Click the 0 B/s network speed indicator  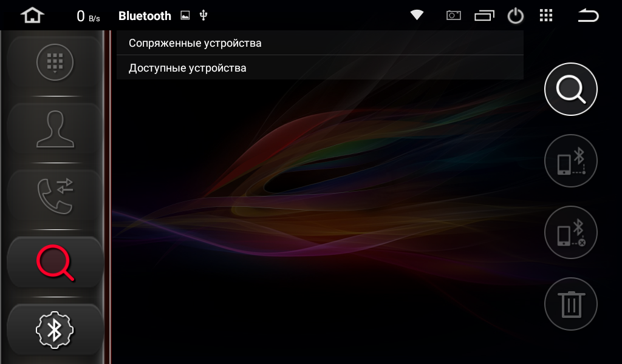click(x=88, y=16)
